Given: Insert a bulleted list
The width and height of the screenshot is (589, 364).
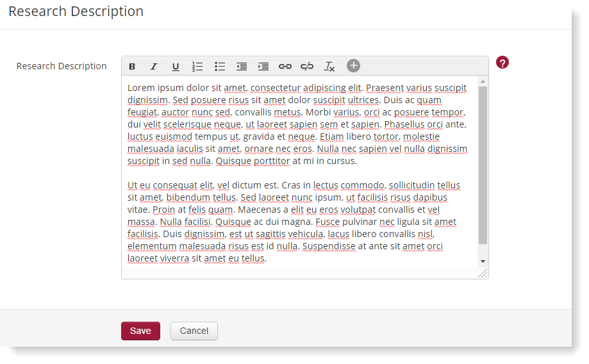Looking at the screenshot, I should 220,67.
